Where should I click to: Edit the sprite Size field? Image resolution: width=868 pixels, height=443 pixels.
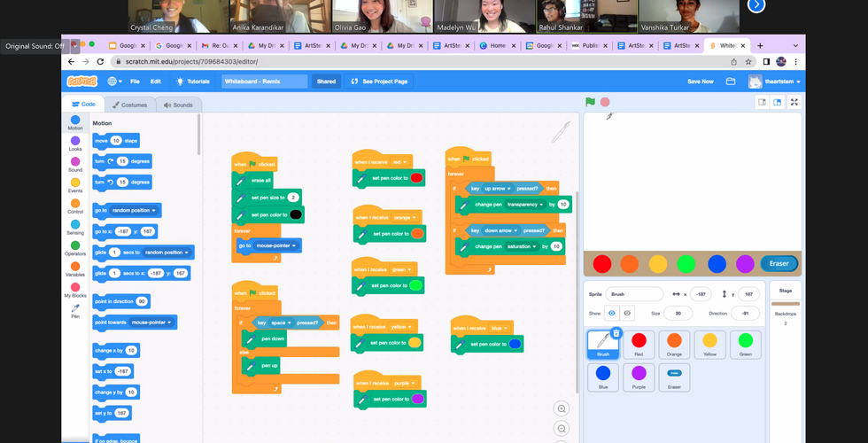pos(678,313)
